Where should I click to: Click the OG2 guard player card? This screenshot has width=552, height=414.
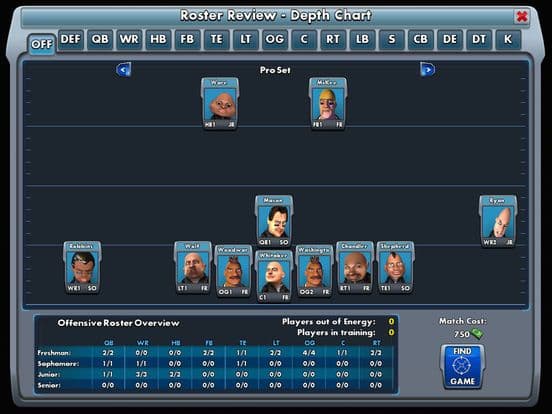(314, 271)
